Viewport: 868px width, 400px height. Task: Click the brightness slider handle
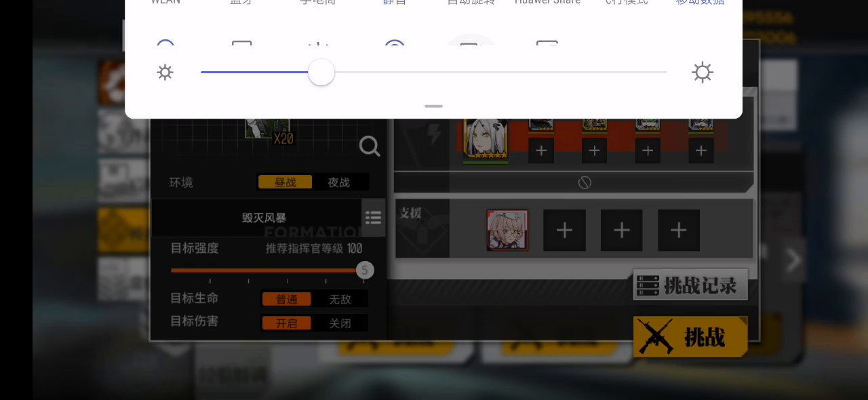[321, 72]
